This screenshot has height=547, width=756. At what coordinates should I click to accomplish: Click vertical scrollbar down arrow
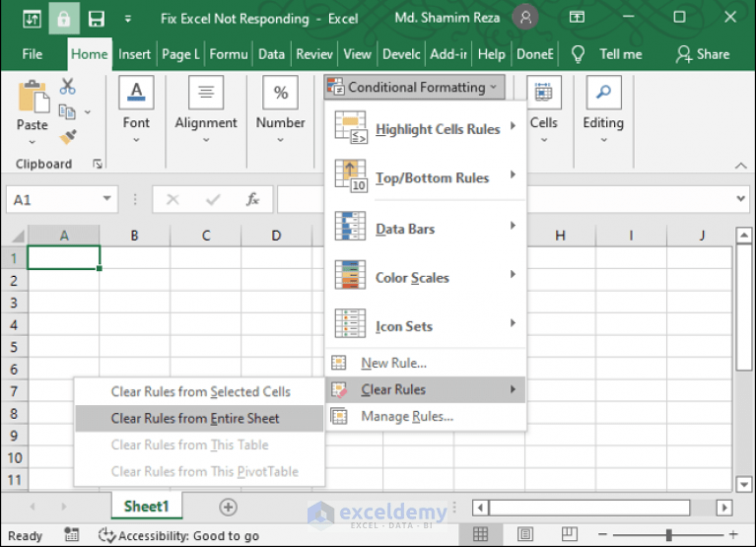[743, 484]
